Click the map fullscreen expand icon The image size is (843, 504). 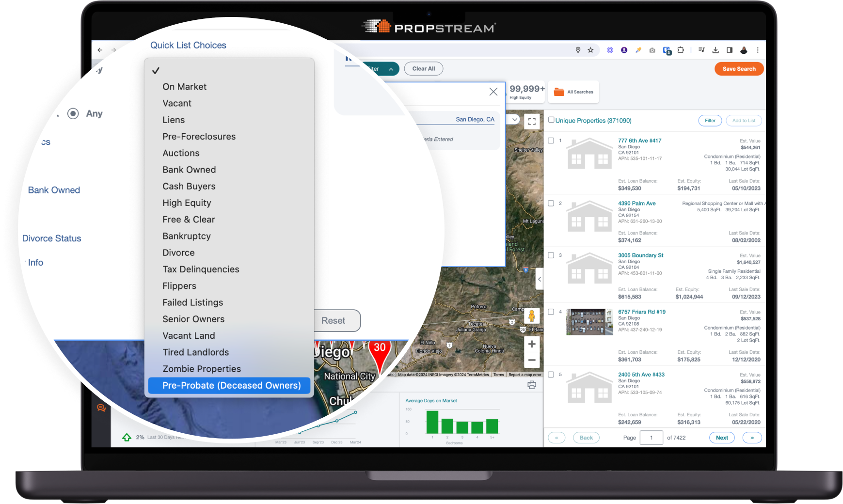coord(532,121)
